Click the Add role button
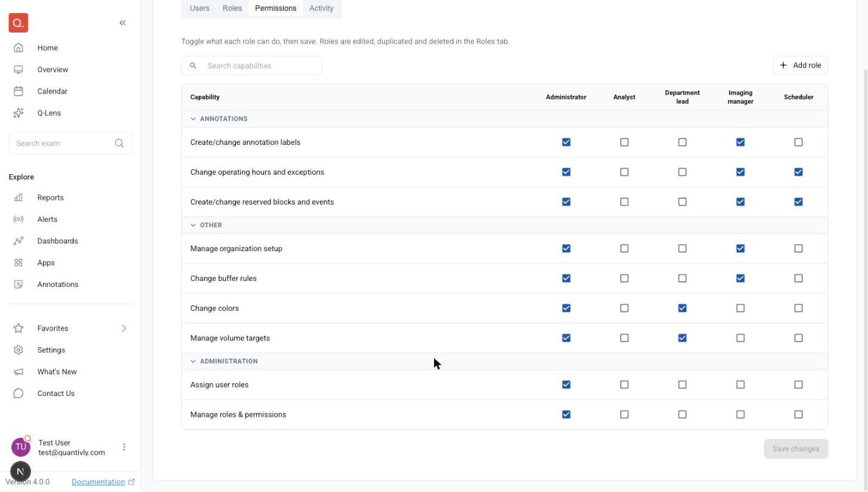 click(x=801, y=66)
